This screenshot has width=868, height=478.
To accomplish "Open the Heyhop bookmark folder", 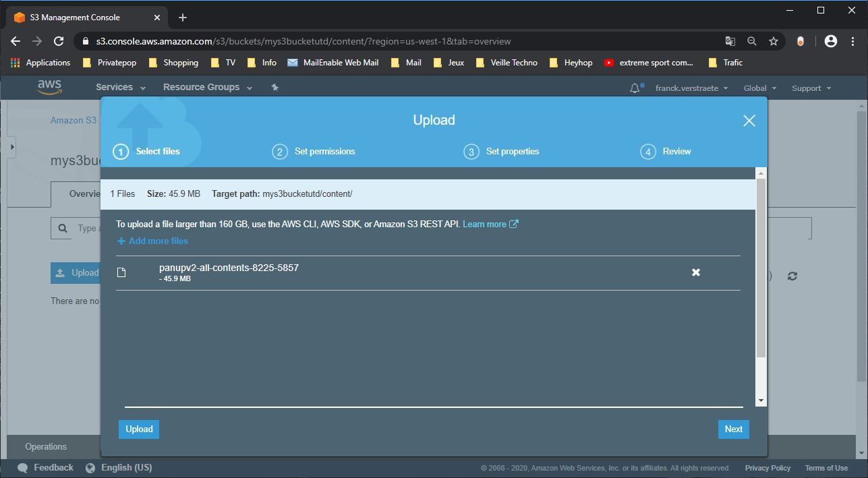I will (x=571, y=63).
